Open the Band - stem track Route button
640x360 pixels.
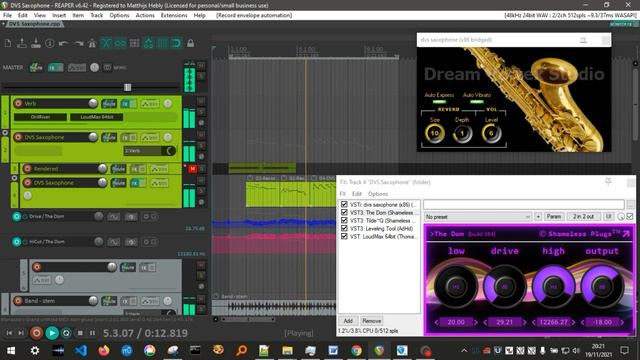(109, 301)
